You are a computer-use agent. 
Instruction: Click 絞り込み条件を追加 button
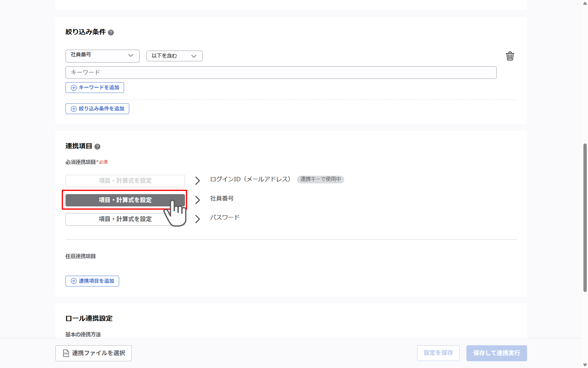(97, 109)
